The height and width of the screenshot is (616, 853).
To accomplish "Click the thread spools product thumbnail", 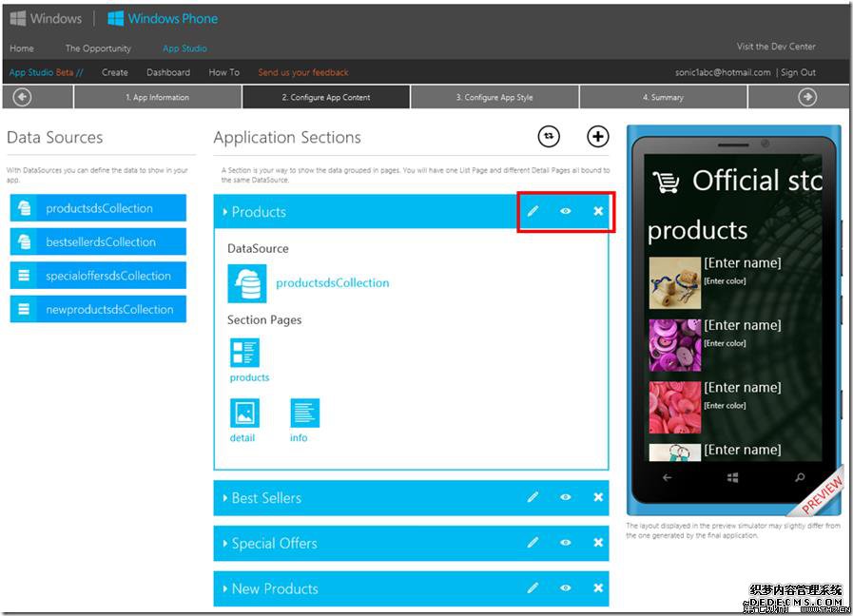I will 674,282.
